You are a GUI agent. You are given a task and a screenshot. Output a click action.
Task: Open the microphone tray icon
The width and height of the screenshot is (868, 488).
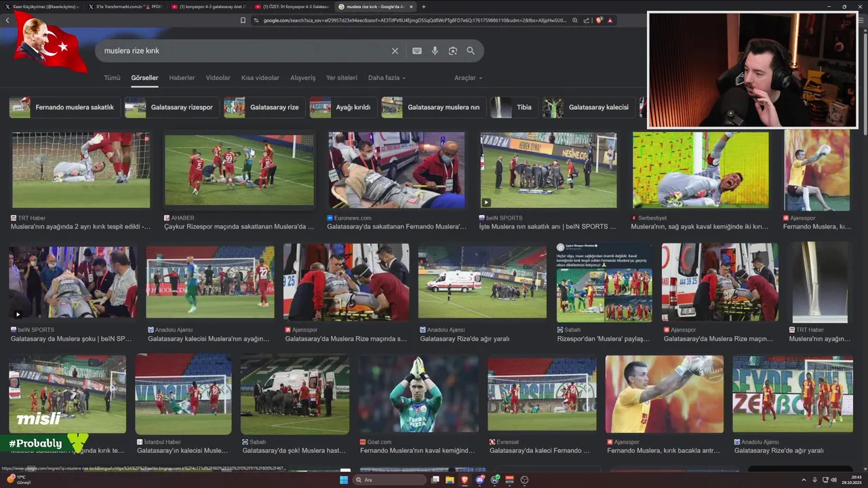click(815, 480)
